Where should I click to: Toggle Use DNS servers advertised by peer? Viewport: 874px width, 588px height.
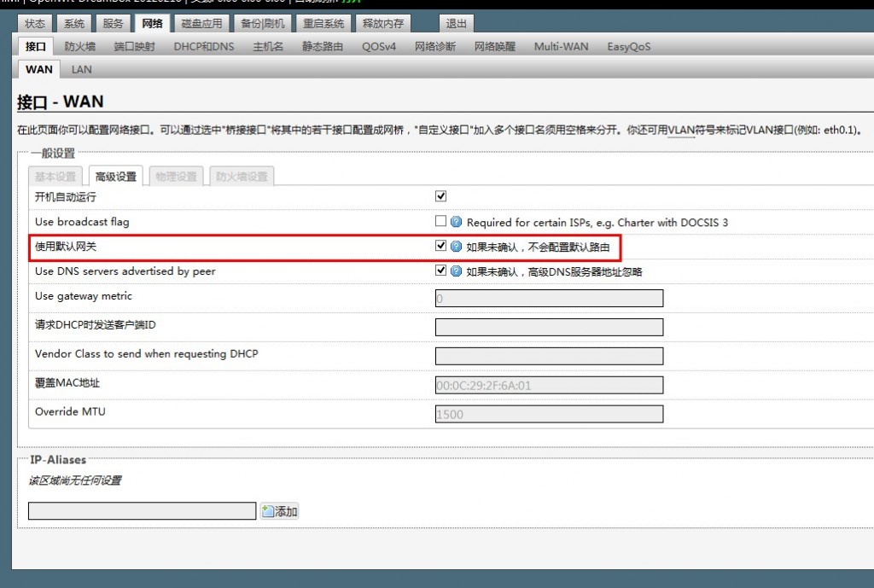tap(441, 271)
